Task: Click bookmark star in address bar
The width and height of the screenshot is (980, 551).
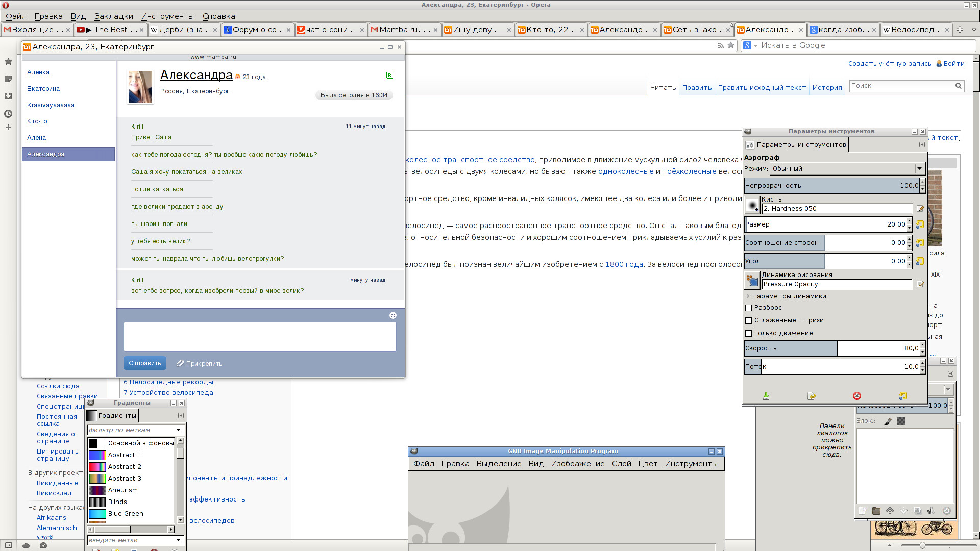Action: [731, 45]
